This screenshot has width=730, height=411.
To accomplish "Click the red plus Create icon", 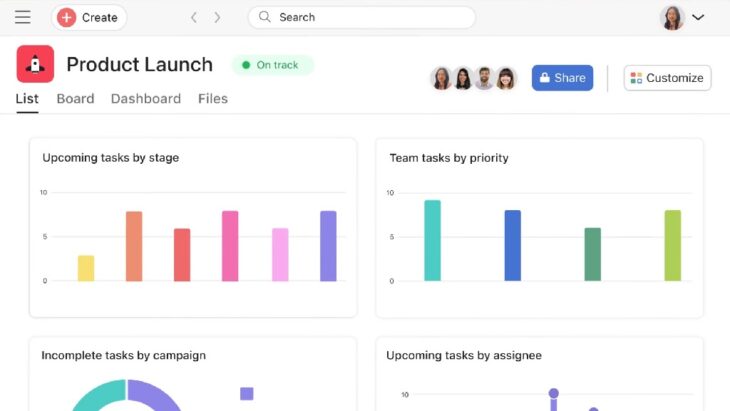I will pos(67,18).
